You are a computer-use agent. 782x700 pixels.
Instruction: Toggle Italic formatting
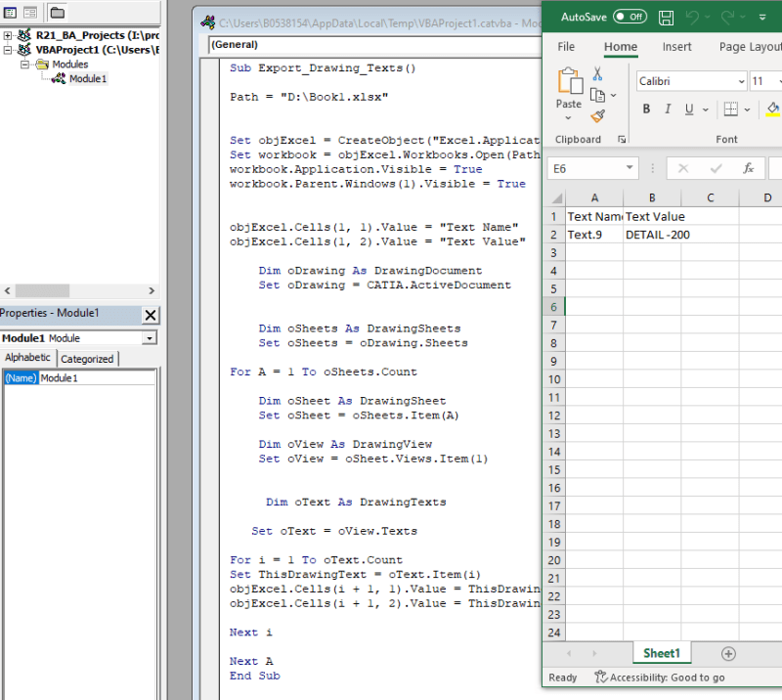668,109
